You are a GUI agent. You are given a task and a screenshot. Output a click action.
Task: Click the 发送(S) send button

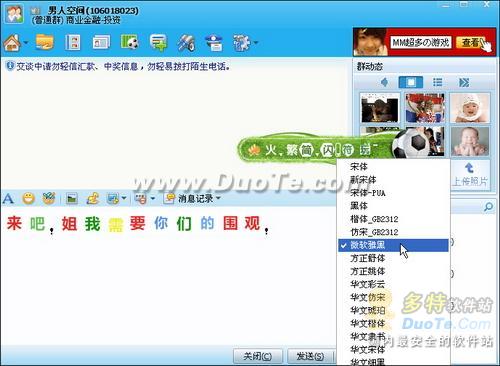(310, 356)
